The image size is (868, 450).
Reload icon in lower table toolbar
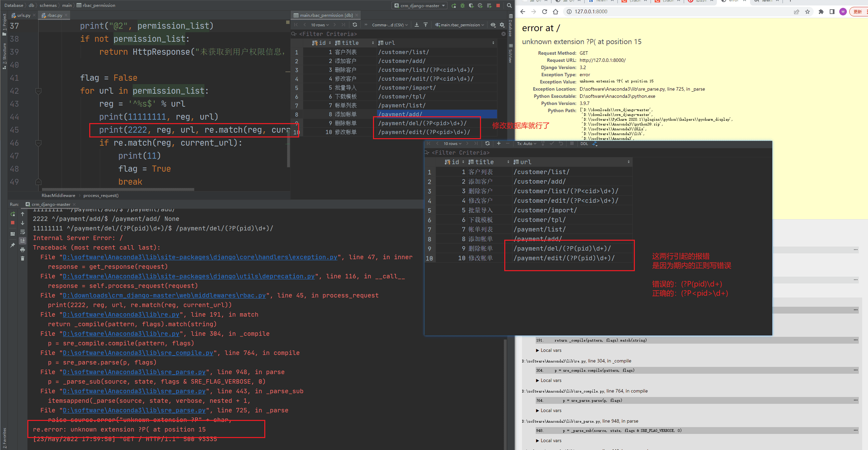488,144
